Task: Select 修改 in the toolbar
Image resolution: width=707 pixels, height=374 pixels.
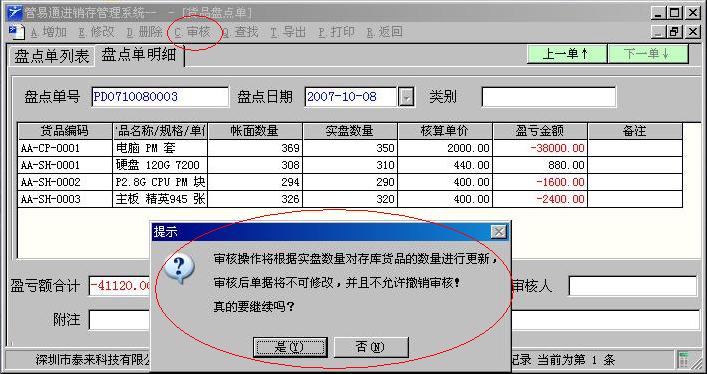Action: click(96, 32)
